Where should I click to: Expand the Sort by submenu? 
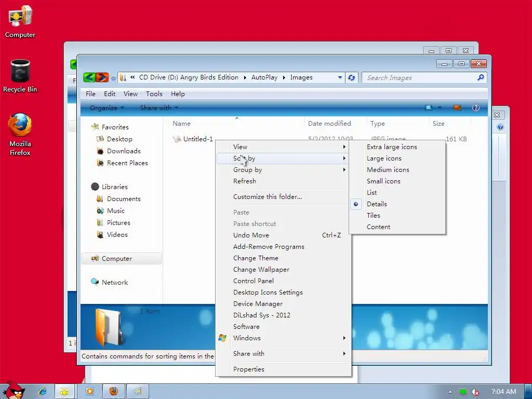click(x=283, y=158)
